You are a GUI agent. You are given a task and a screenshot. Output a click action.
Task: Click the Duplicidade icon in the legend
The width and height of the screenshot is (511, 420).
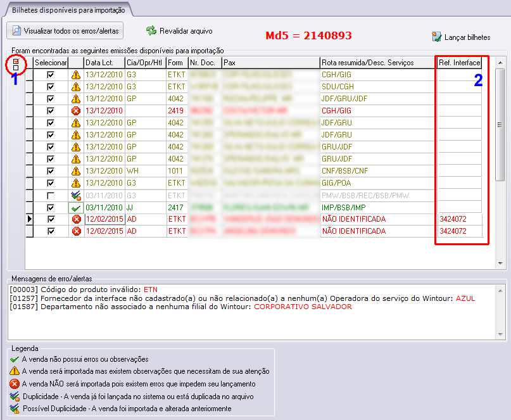click(x=15, y=396)
